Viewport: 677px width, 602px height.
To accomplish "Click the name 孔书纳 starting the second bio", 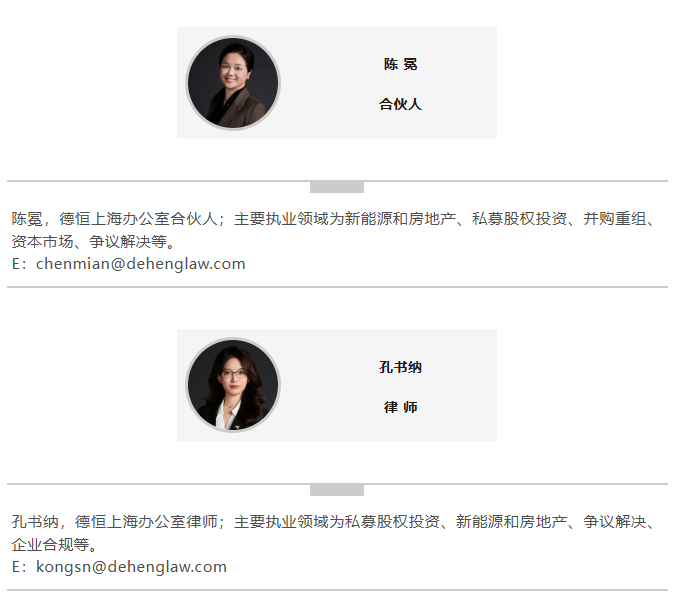I will pyautogui.click(x=35, y=522).
